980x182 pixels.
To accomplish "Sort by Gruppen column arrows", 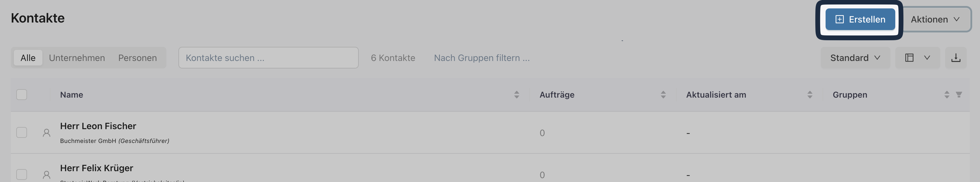I will coord(947,95).
